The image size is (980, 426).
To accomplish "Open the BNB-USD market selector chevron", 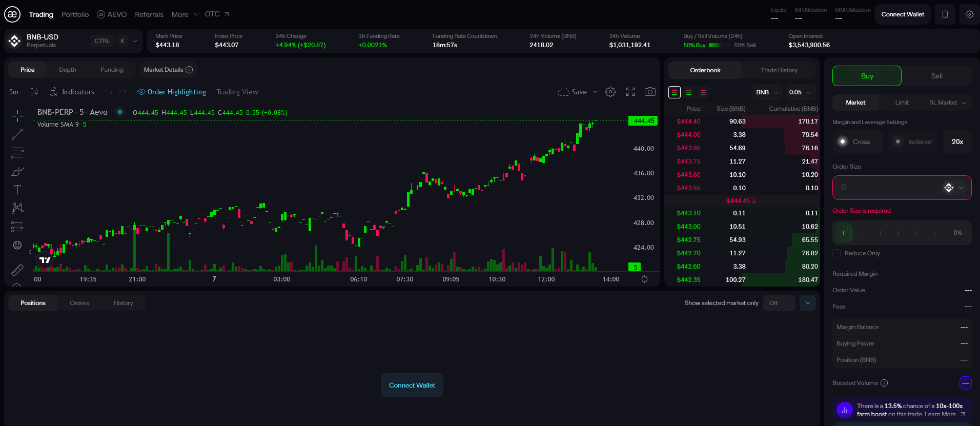I will click(x=135, y=41).
